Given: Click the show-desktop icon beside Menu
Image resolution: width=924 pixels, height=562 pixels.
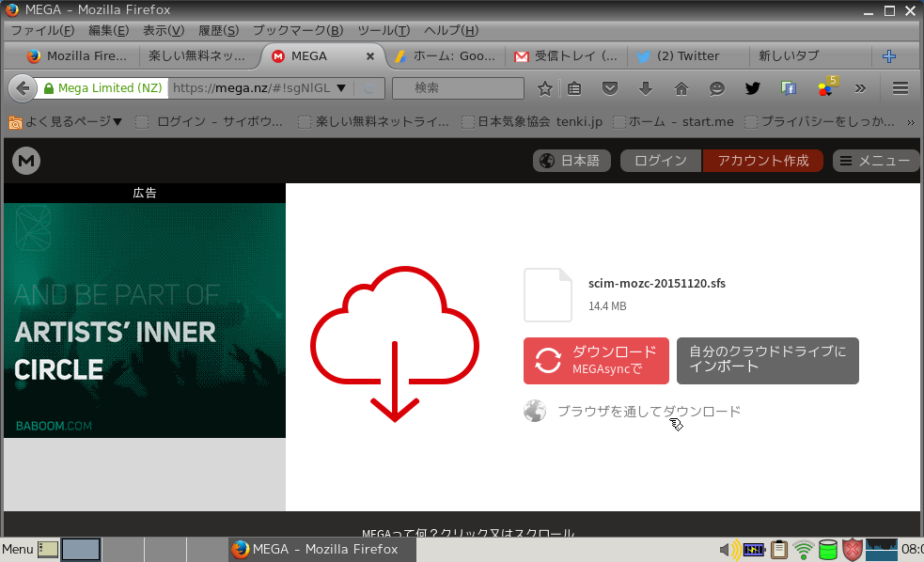Looking at the screenshot, I should click(48, 550).
